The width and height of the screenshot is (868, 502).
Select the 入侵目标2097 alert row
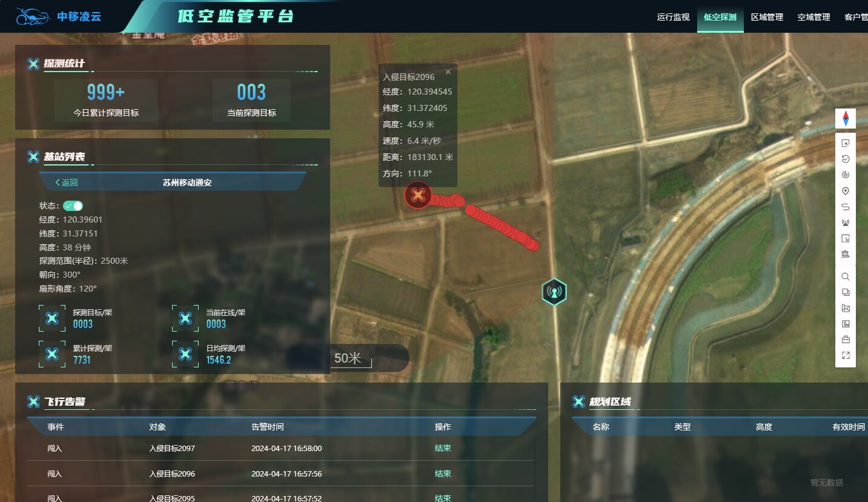tap(280, 449)
